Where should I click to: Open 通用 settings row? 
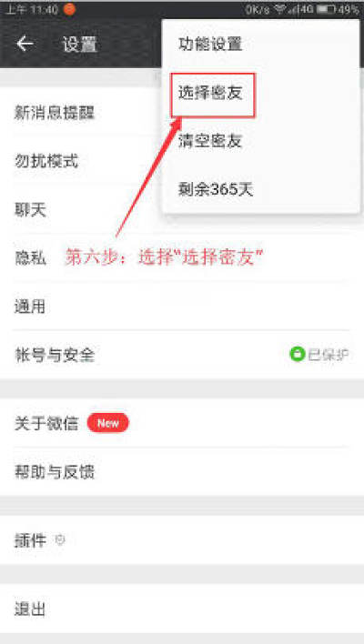[x=182, y=307]
